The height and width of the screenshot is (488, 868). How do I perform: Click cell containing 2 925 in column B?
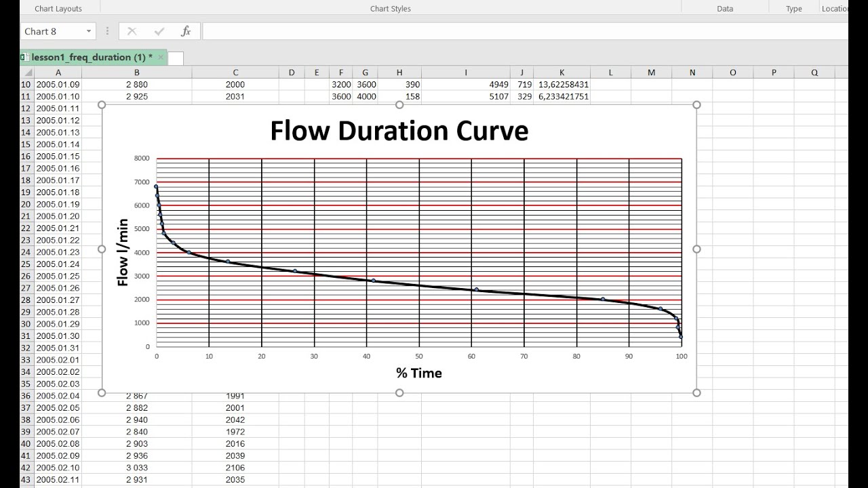click(x=137, y=97)
